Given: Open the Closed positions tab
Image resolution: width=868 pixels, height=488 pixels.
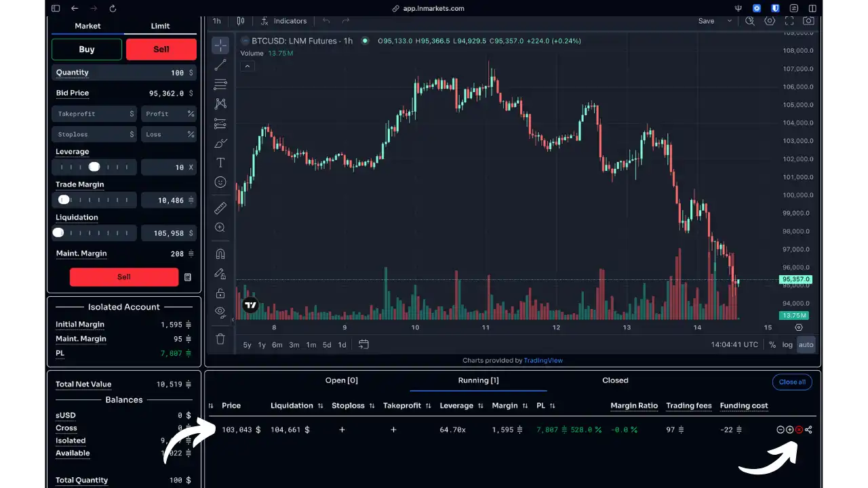Looking at the screenshot, I should point(615,380).
